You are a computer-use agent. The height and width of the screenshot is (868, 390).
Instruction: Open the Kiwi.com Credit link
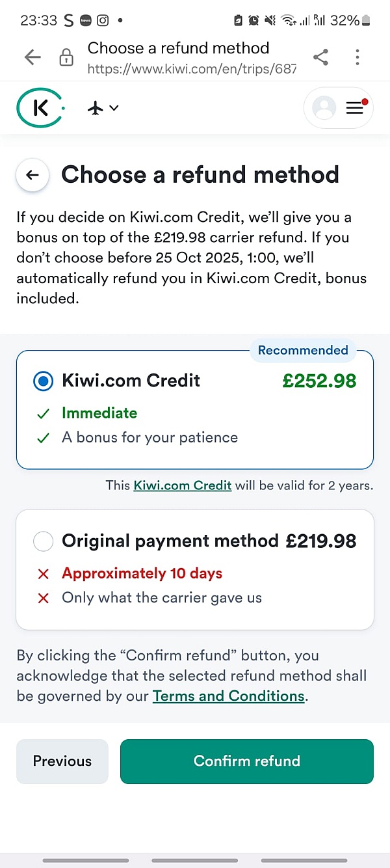coord(183,485)
